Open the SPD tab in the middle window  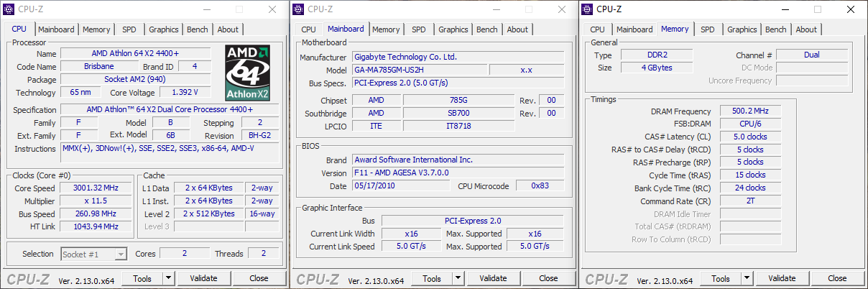(x=419, y=29)
